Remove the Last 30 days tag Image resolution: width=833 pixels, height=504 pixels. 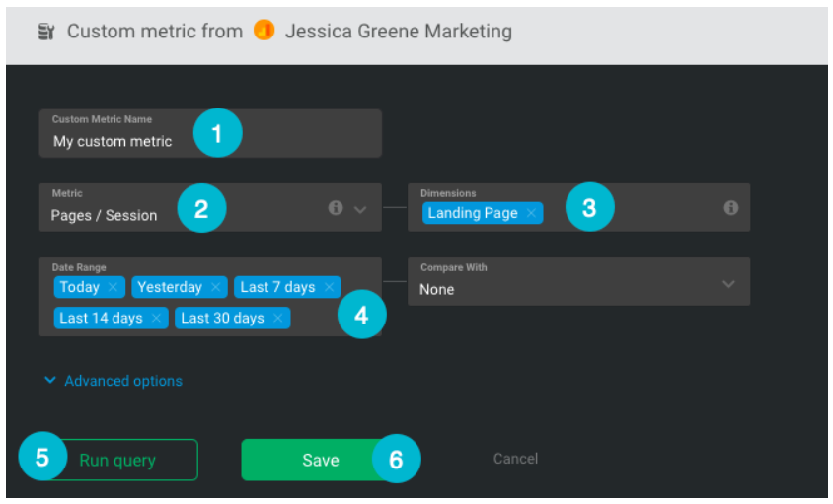278,318
